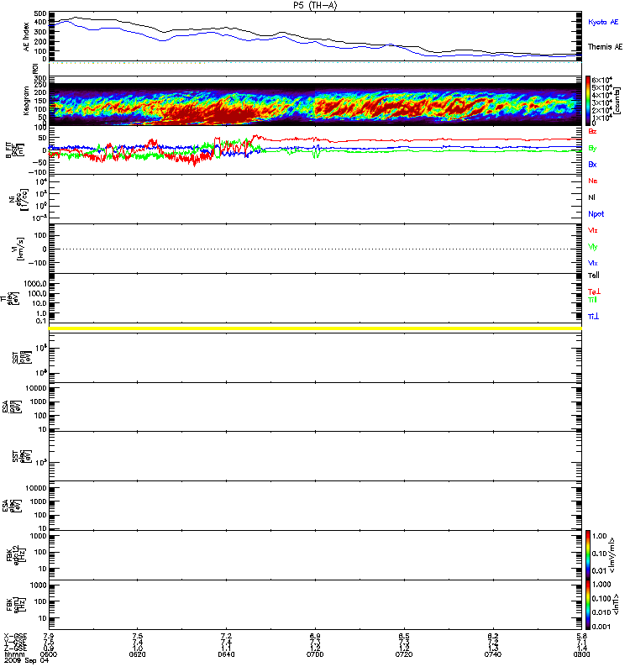This screenshot has width=630, height=672.
Task: Click the plot title P5 (TH-A)
Action: click(x=315, y=5)
